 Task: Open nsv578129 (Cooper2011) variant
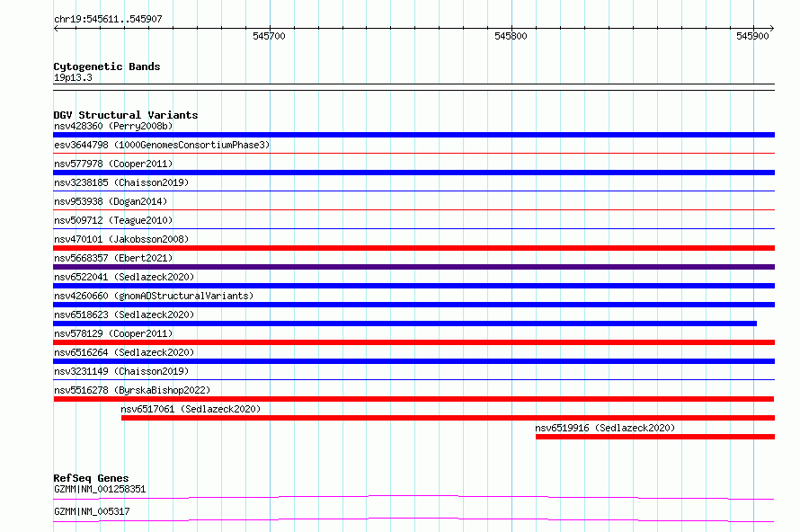pyautogui.click(x=113, y=333)
